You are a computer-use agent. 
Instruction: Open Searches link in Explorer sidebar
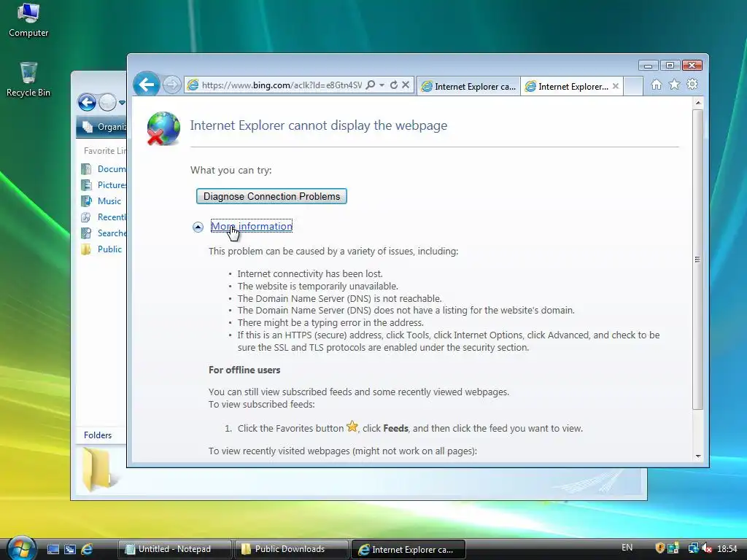[x=104, y=233]
